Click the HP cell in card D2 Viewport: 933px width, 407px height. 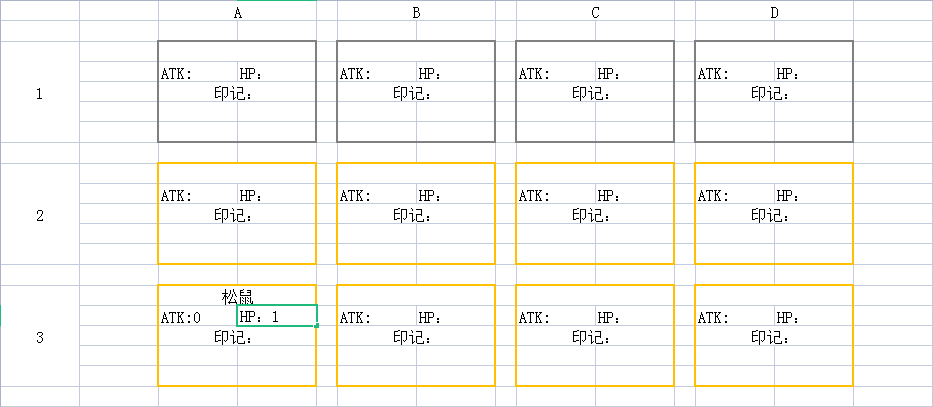click(x=788, y=196)
